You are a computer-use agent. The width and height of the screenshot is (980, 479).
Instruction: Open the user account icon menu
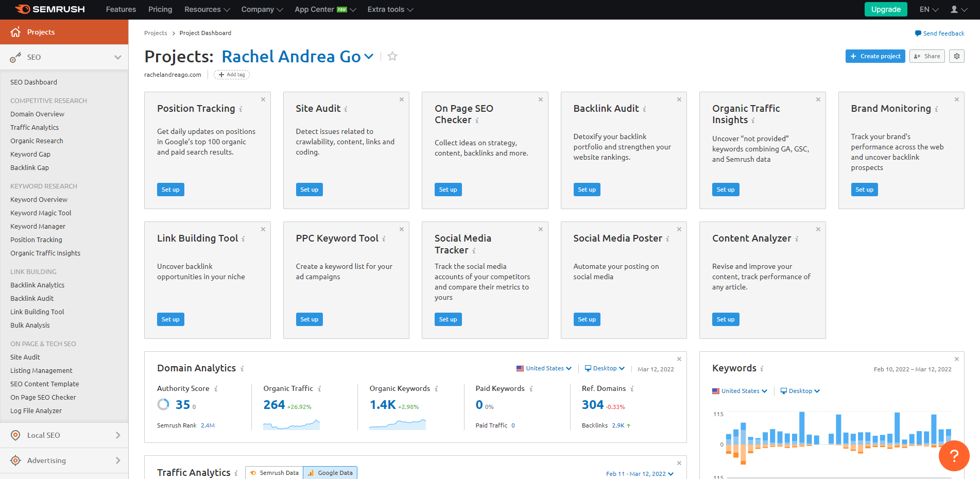coord(958,9)
